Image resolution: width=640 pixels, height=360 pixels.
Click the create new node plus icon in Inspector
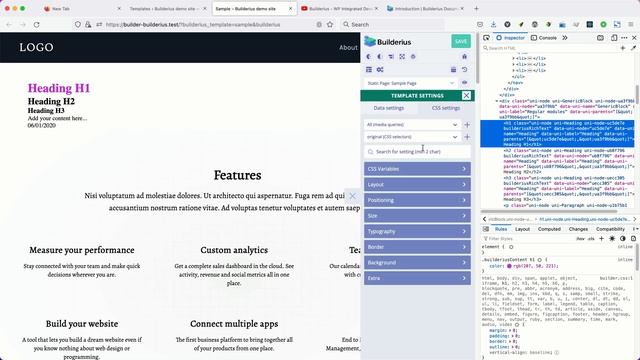click(623, 48)
